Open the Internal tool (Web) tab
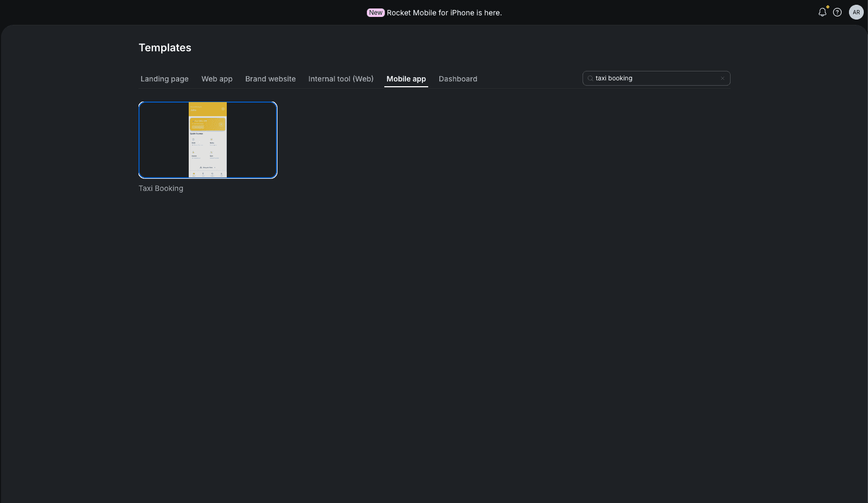The height and width of the screenshot is (503, 868). click(x=341, y=79)
